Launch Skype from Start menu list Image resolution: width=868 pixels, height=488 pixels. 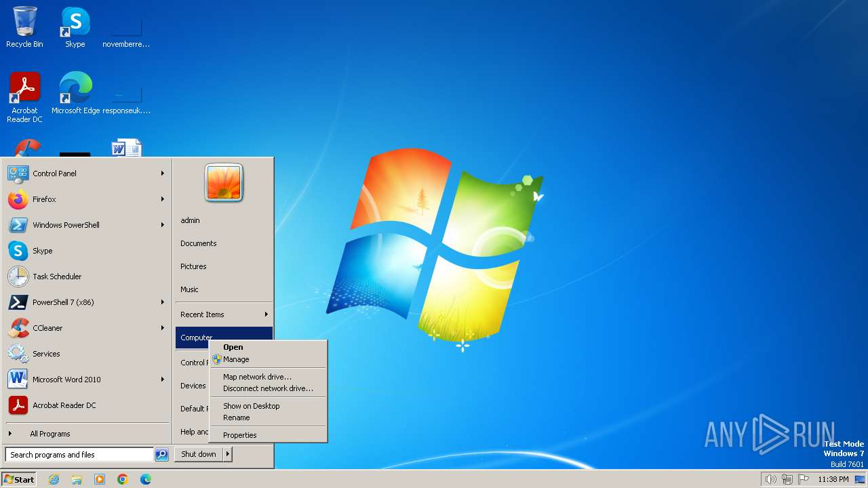tap(86, 251)
